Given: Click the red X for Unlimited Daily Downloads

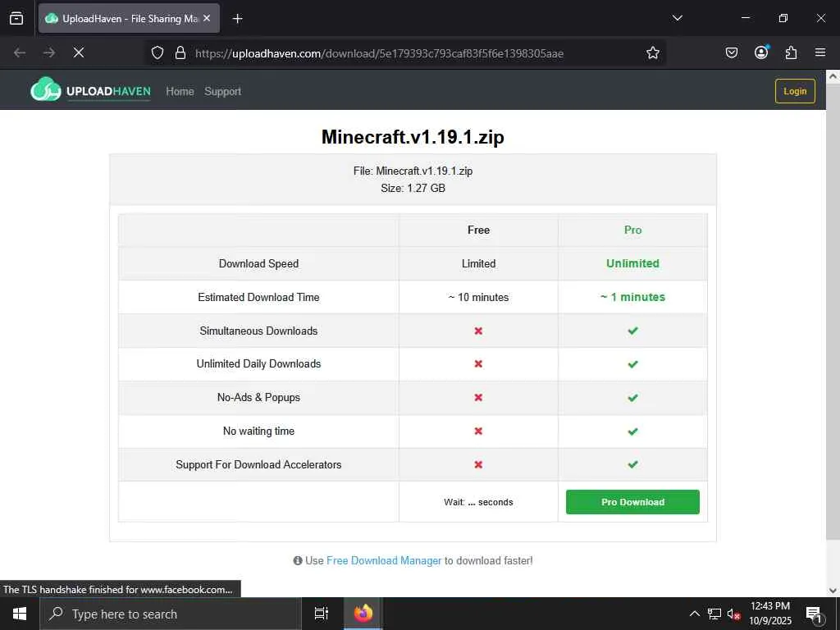Looking at the screenshot, I should pyautogui.click(x=478, y=363).
